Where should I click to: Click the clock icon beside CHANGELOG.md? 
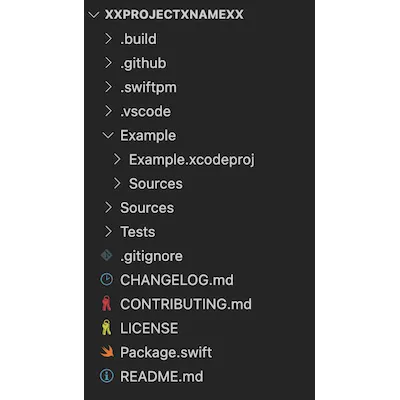point(106,280)
